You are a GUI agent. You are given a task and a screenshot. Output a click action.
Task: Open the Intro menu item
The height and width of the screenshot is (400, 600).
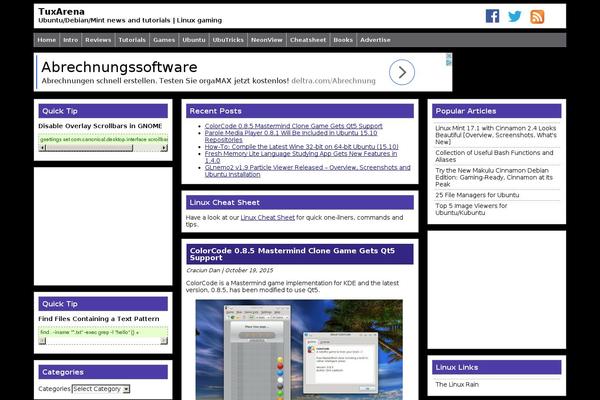tap(70, 40)
